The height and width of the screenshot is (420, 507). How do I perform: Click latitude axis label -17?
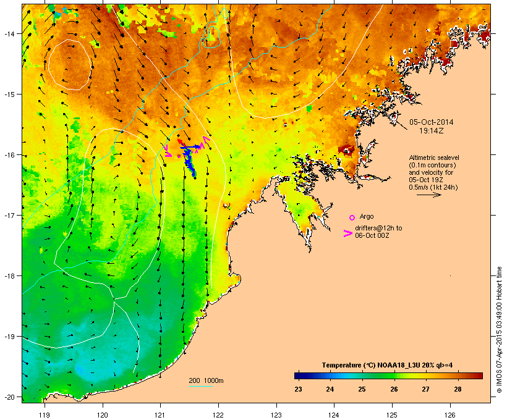(x=9, y=215)
